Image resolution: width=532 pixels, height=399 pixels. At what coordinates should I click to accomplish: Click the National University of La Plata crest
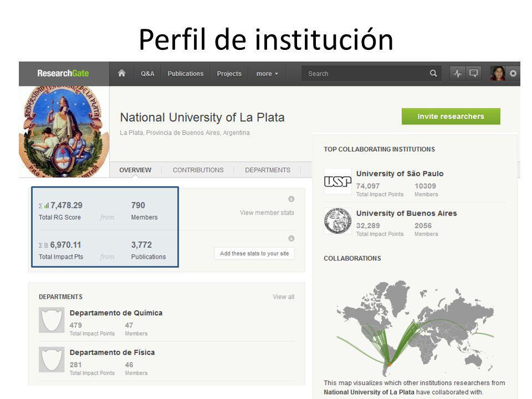tap(63, 132)
